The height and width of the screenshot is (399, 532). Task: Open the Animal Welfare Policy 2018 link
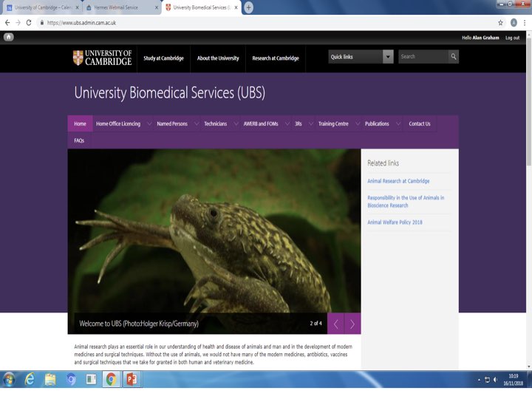point(395,222)
